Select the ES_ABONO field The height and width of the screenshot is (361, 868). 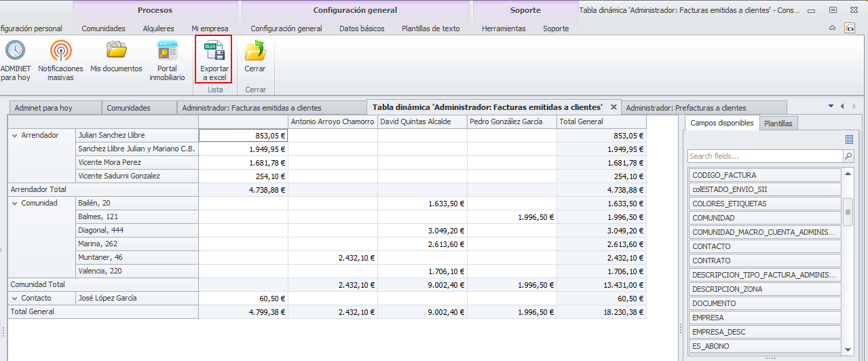tap(765, 346)
